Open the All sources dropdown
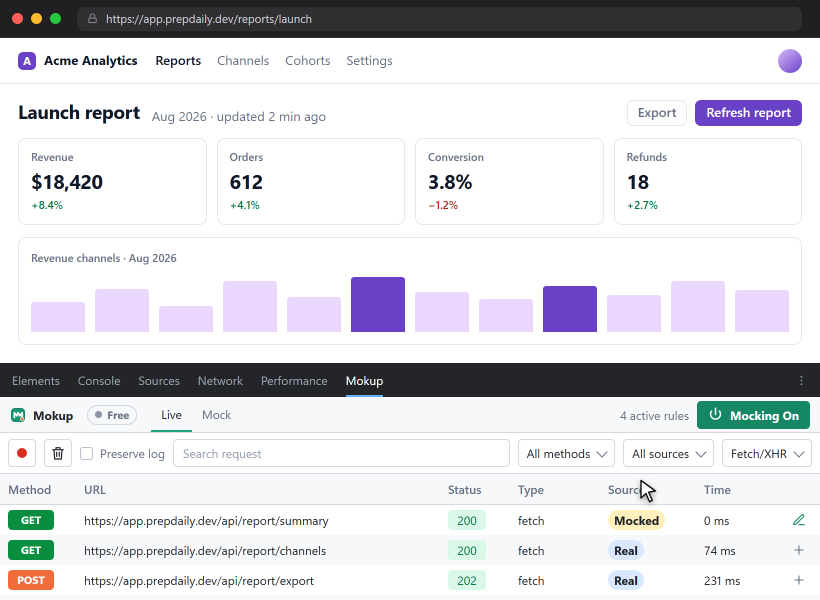The height and width of the screenshot is (600, 820). [x=668, y=454]
